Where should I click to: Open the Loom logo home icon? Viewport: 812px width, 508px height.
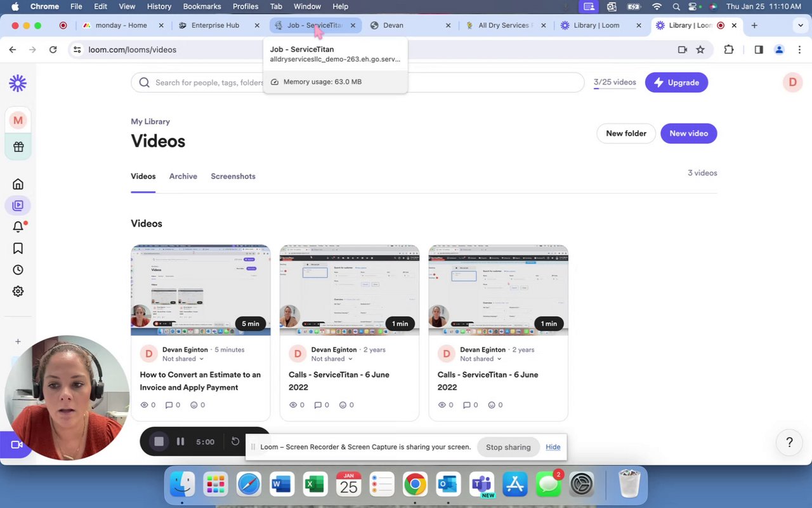pyautogui.click(x=18, y=83)
